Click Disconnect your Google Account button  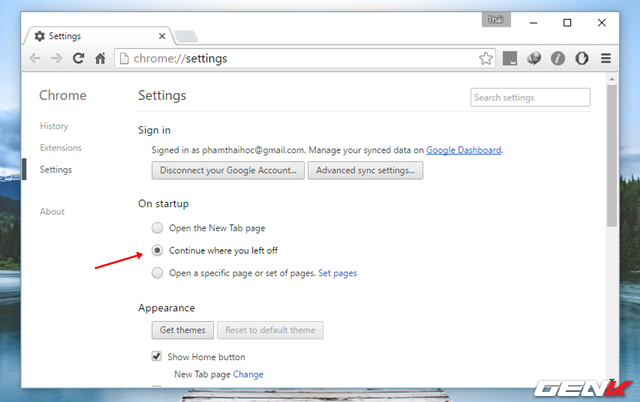pyautogui.click(x=227, y=170)
